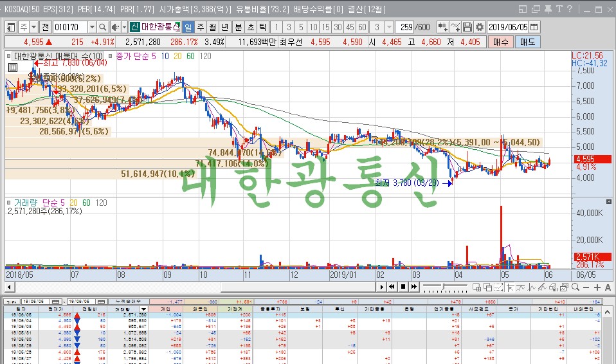
Task: Click the minus zoom out icon
Action: click(x=586, y=287)
